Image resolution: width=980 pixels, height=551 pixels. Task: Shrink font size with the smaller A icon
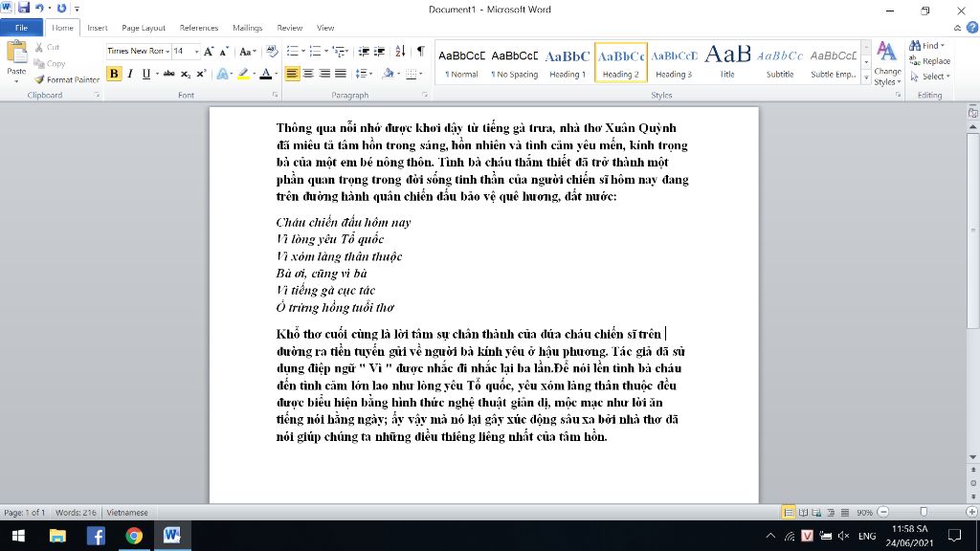coord(224,52)
